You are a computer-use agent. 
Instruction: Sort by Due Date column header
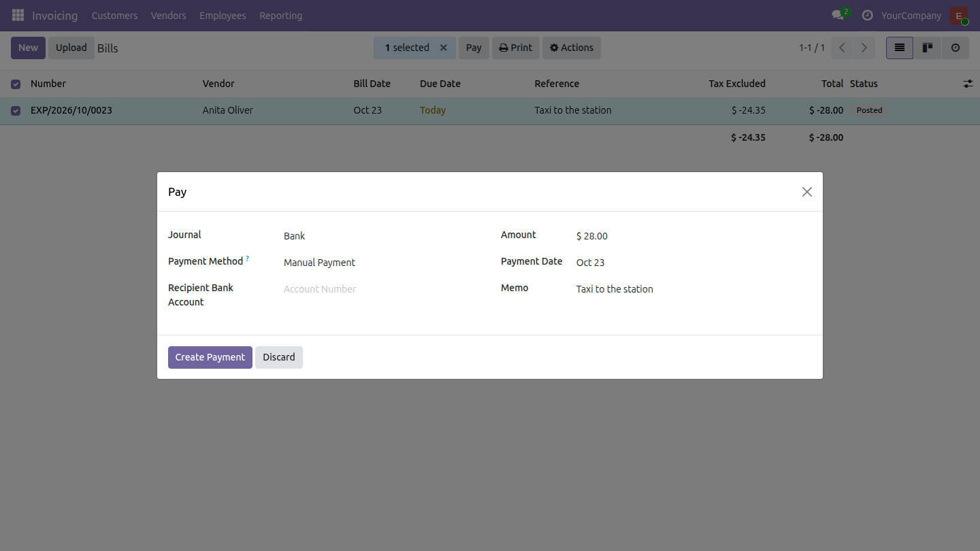(440, 84)
